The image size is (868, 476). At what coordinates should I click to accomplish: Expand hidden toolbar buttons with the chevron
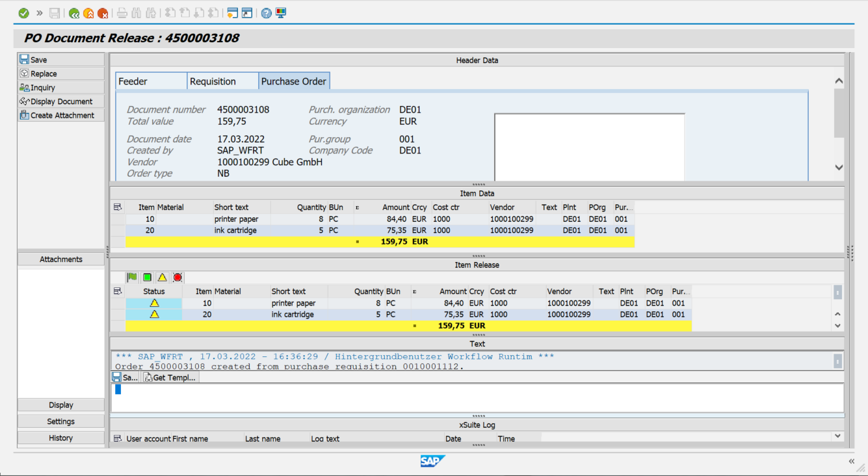point(39,12)
